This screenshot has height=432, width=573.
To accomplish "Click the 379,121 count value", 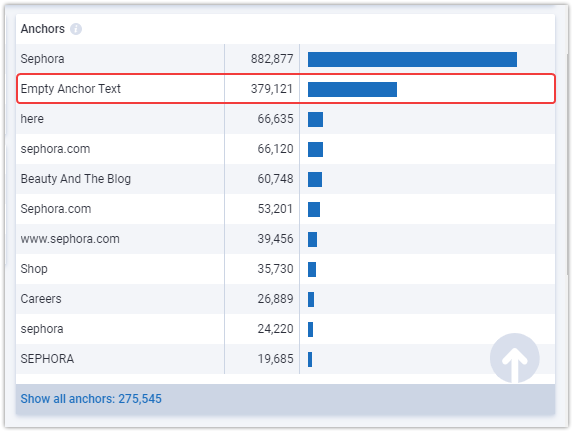I will [272, 89].
